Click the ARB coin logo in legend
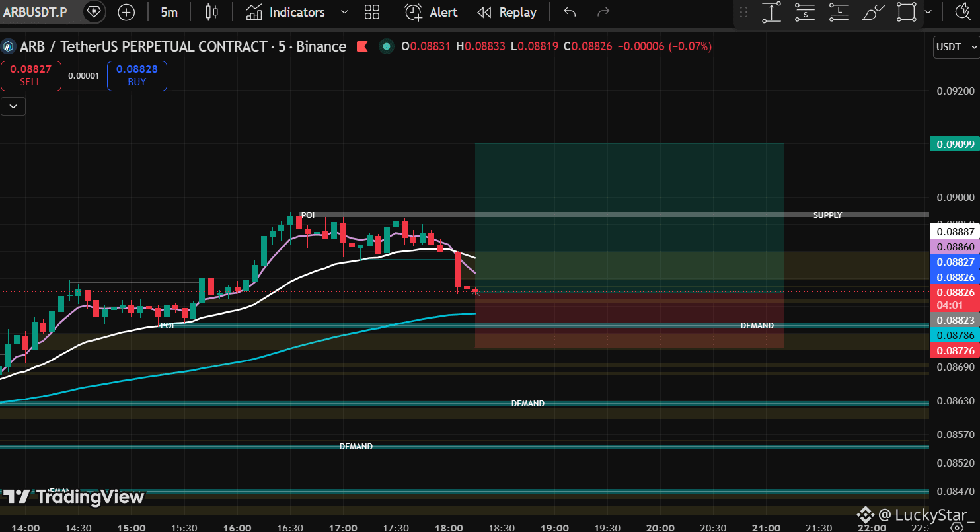 (9, 46)
